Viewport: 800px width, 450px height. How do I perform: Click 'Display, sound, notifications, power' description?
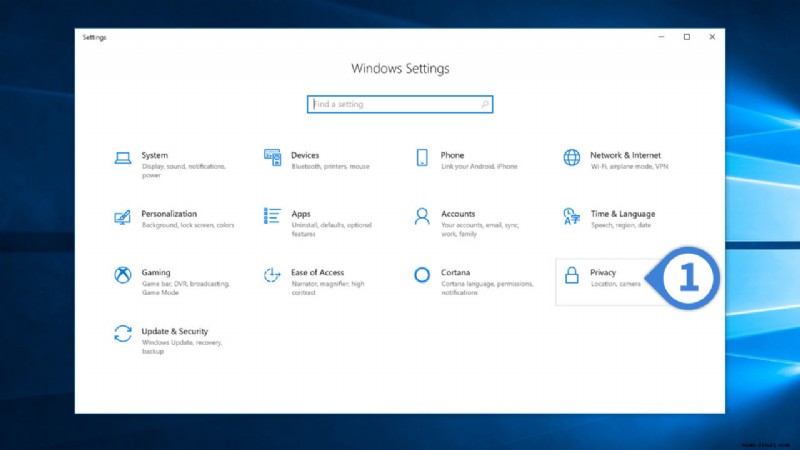coord(184,171)
